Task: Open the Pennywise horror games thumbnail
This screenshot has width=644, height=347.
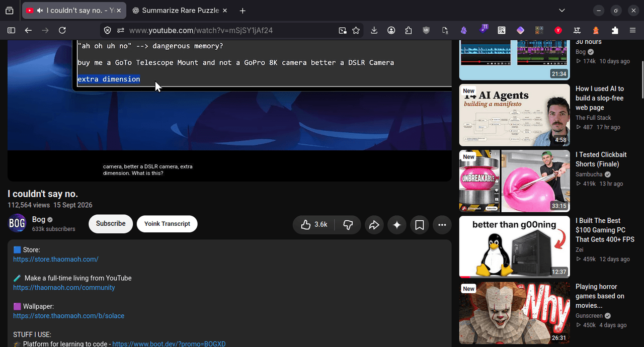Action: (514, 313)
